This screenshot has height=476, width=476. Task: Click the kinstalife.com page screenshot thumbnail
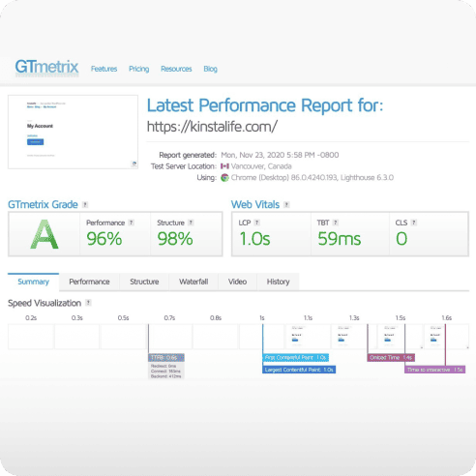pyautogui.click(x=73, y=132)
